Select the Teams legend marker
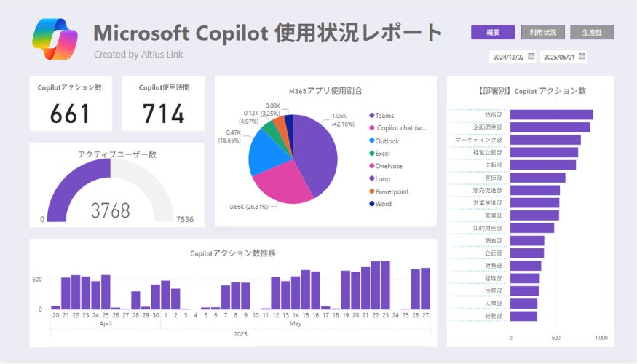Viewport: 637px width, 364px height. [x=371, y=116]
